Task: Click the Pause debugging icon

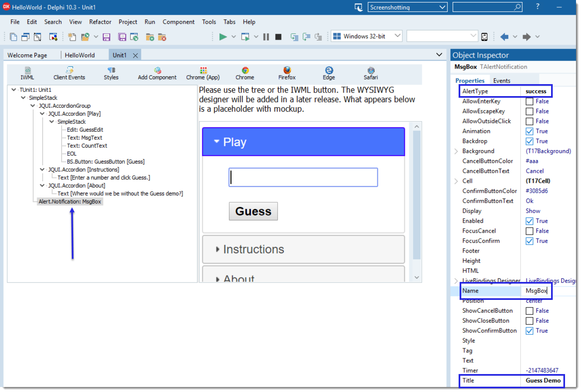Action: [x=266, y=37]
